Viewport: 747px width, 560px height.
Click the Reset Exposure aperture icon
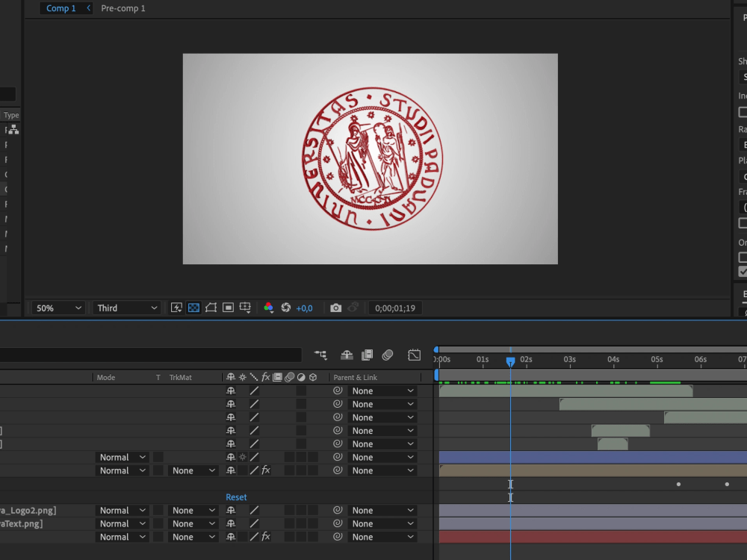(x=286, y=308)
